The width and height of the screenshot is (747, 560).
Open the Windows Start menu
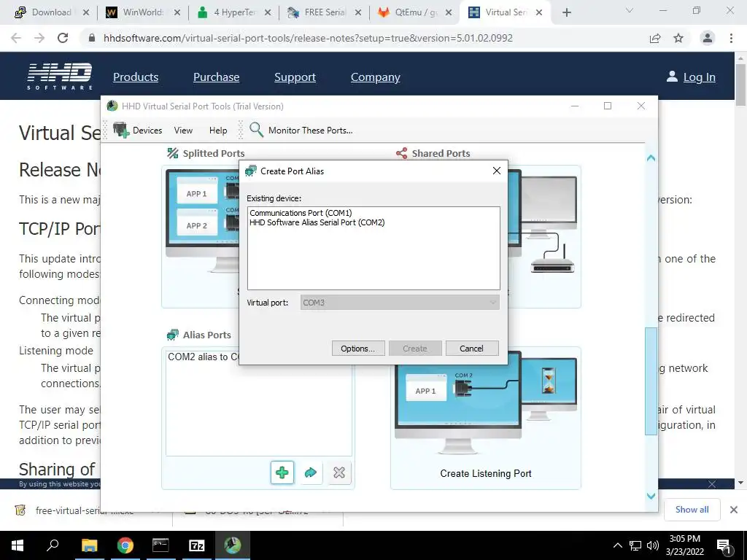coord(18,545)
